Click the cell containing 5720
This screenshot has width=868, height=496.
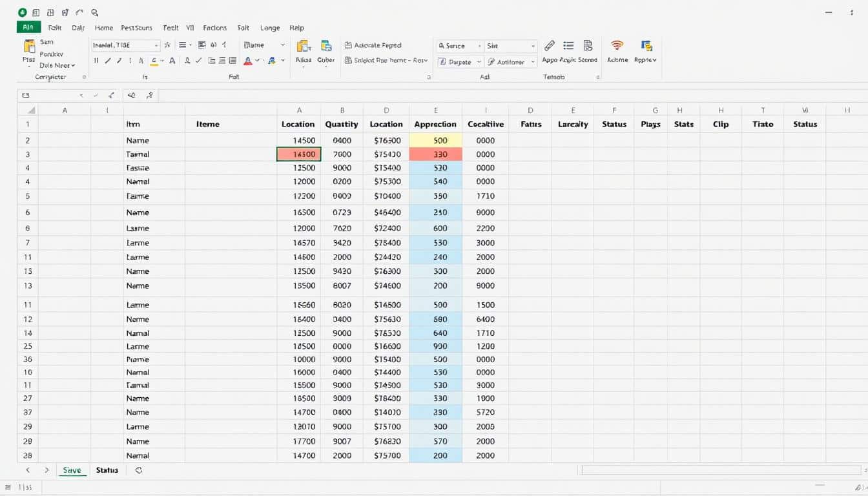(x=486, y=412)
